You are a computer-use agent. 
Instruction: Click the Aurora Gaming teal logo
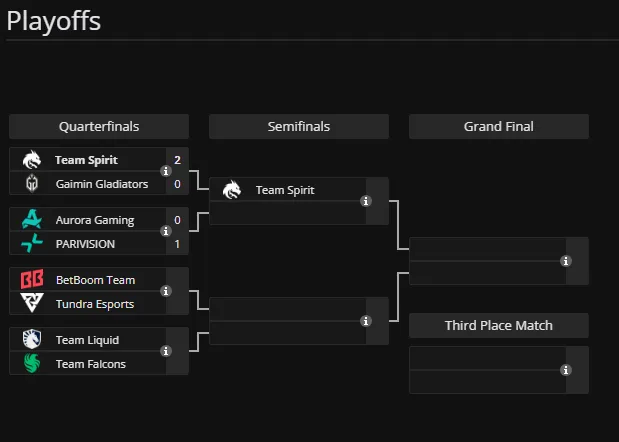coord(32,219)
